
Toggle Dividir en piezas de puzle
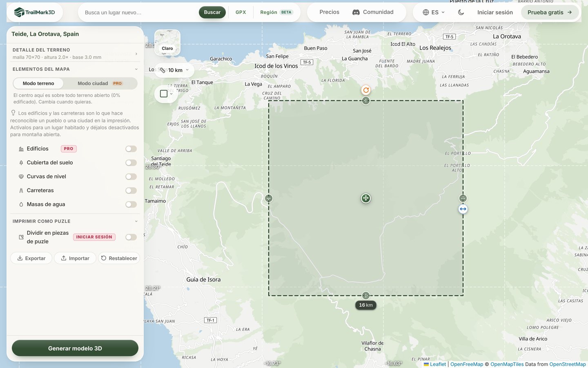[x=131, y=237]
